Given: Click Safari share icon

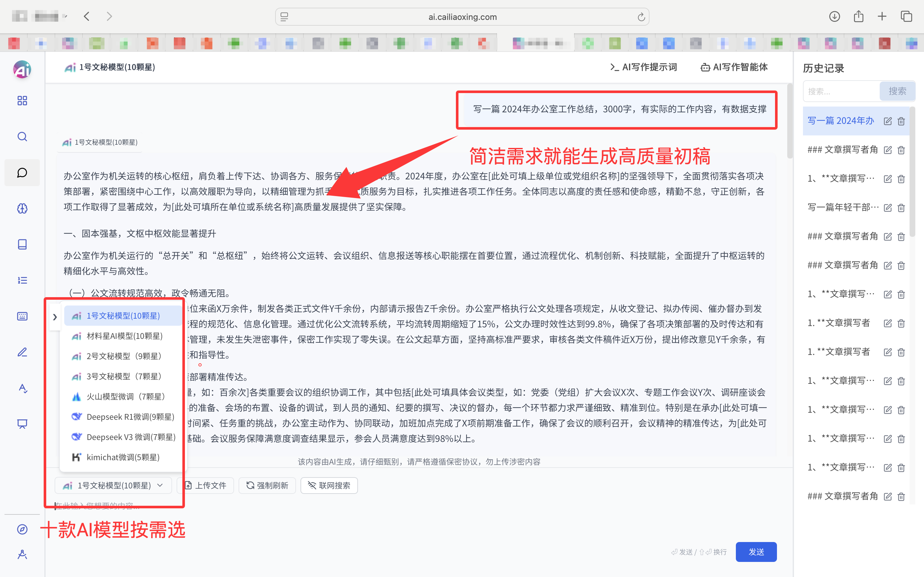Looking at the screenshot, I should 859,16.
